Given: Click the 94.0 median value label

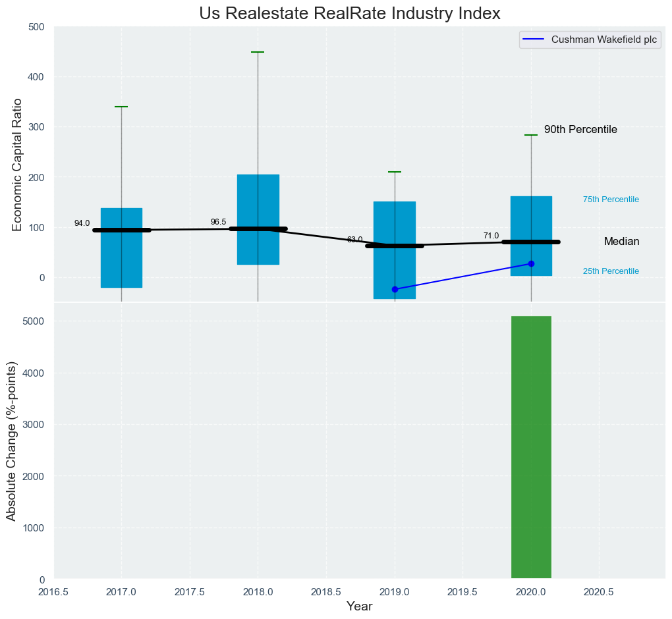Looking at the screenshot, I should 82,223.
